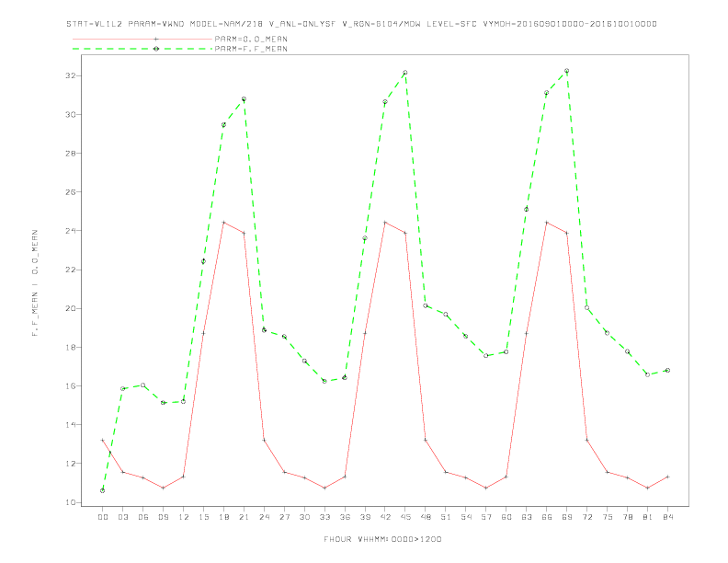Viewport: 728px width, 563px height.
Task: Click the STAT-VL1L2 chart title text
Action: pyautogui.click(x=361, y=24)
